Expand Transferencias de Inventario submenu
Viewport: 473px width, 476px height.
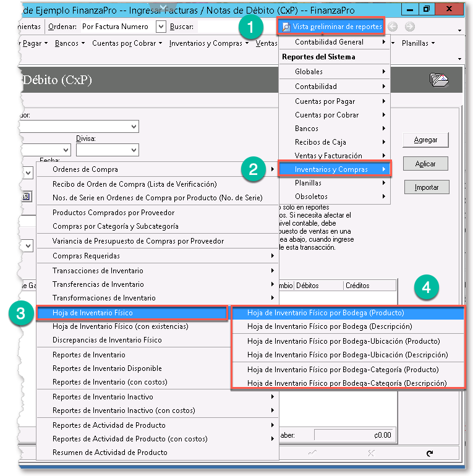tap(158, 284)
